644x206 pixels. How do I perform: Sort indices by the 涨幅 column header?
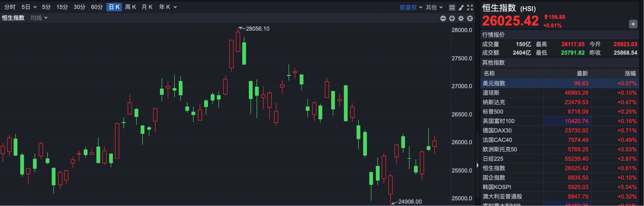point(630,73)
